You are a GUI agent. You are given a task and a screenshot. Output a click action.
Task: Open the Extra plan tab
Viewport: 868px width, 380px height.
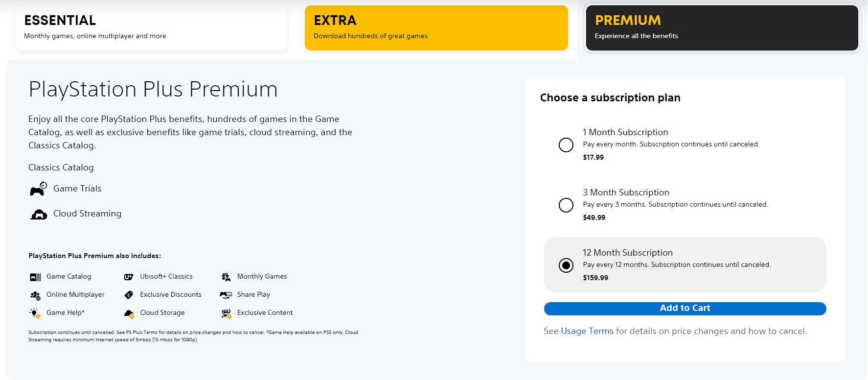pyautogui.click(x=435, y=27)
